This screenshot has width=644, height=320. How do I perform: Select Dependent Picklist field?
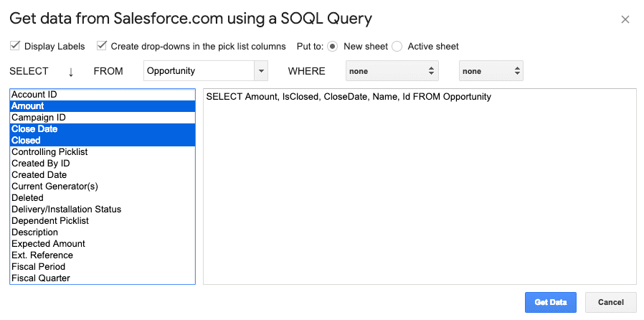point(103,221)
